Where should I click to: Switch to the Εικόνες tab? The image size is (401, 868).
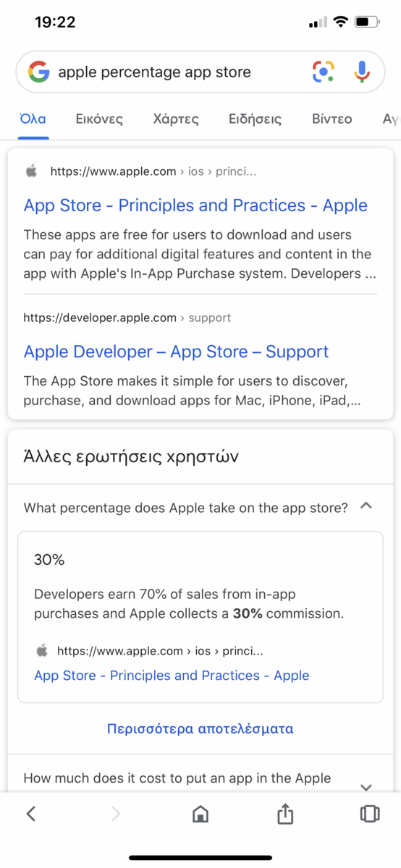99,119
